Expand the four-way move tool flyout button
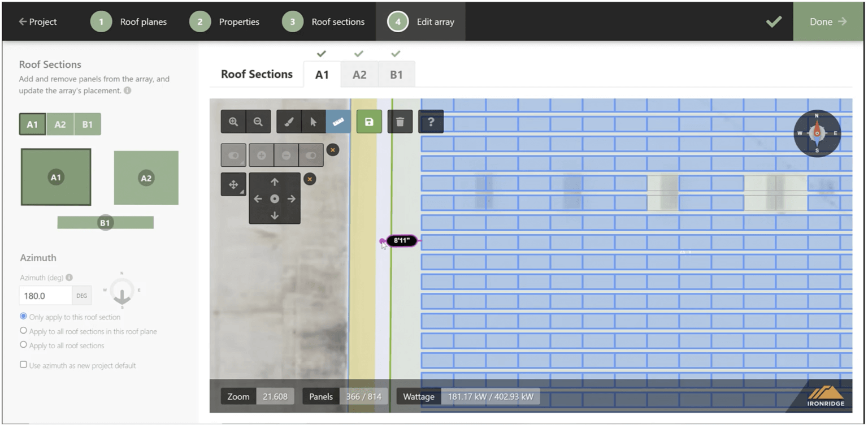The width and height of the screenshot is (868, 428). tap(233, 185)
